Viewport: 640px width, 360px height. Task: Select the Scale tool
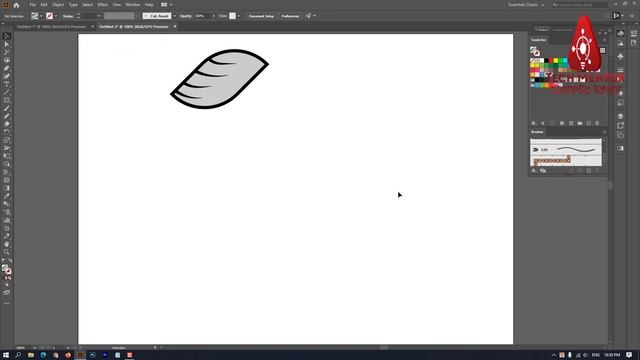[x=7, y=140]
